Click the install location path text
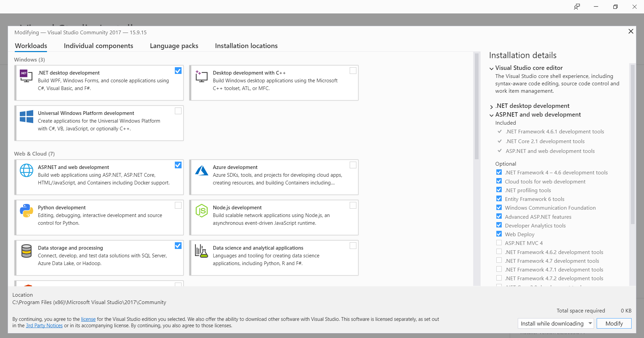The height and width of the screenshot is (338, 644). tap(89, 302)
